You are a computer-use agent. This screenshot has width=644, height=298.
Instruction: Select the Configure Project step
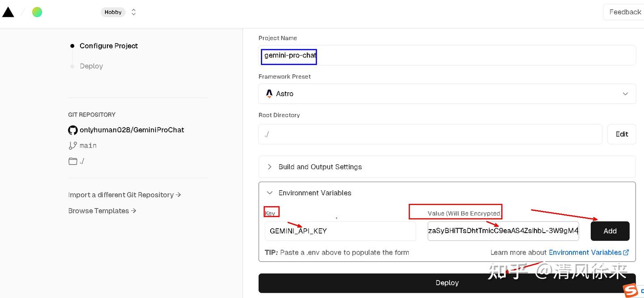click(108, 46)
